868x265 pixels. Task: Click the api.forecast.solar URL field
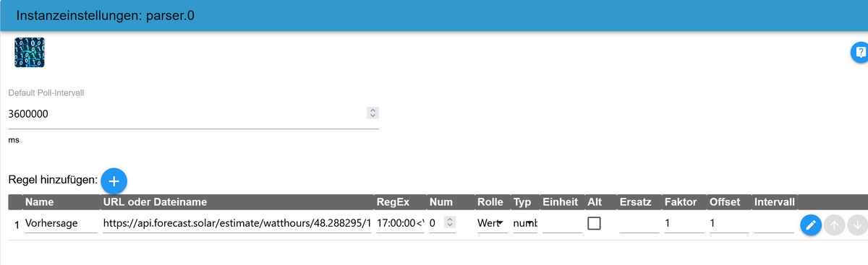click(237, 225)
